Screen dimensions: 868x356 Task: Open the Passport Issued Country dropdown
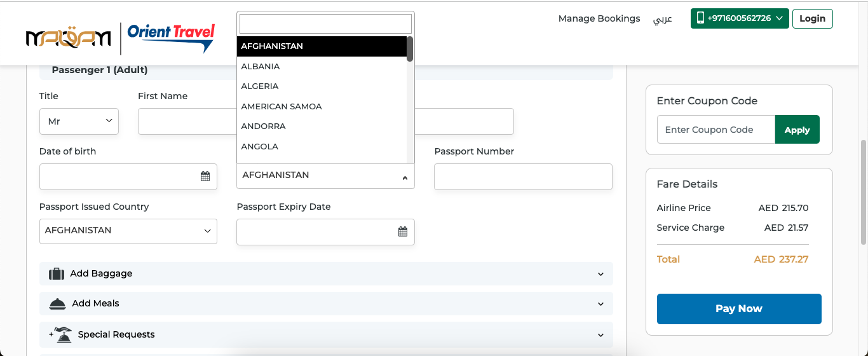128,231
